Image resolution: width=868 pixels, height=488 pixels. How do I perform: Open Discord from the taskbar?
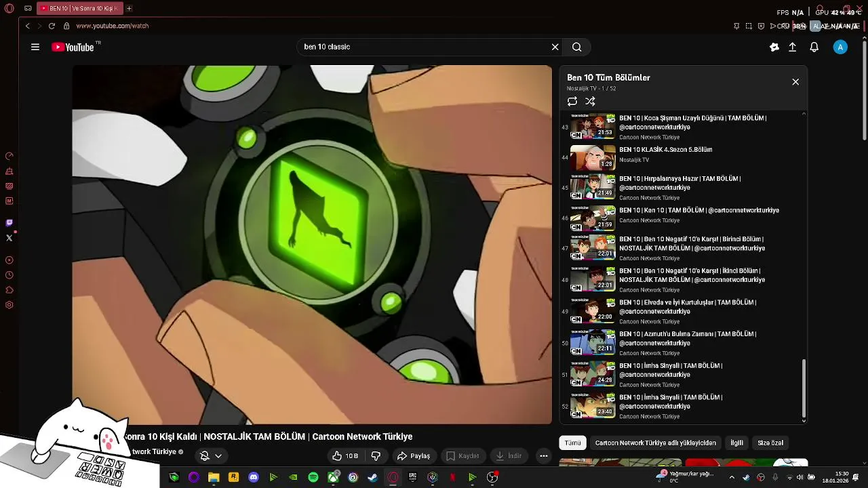[x=254, y=477]
